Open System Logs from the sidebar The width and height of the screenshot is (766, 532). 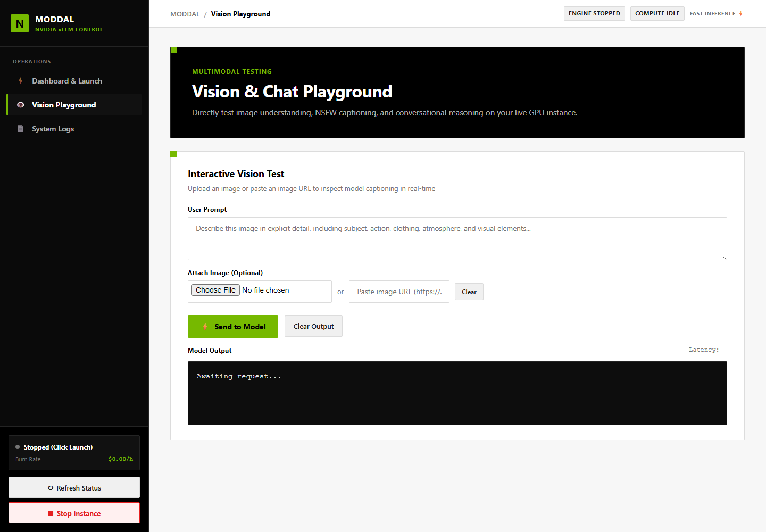(74, 129)
